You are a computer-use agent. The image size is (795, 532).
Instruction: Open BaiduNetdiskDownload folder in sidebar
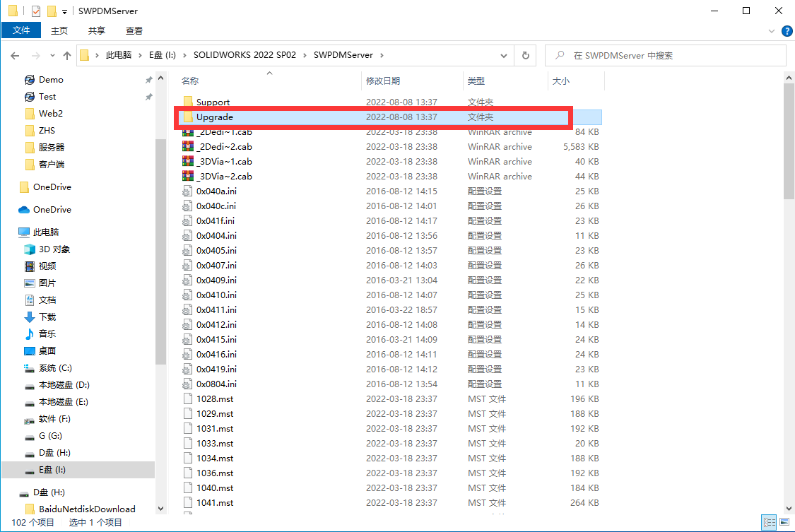click(x=87, y=509)
